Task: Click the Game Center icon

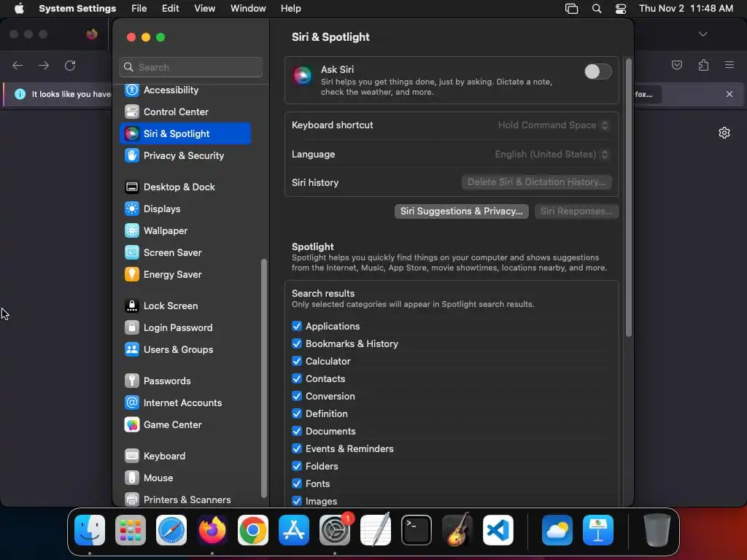Action: [132, 425]
